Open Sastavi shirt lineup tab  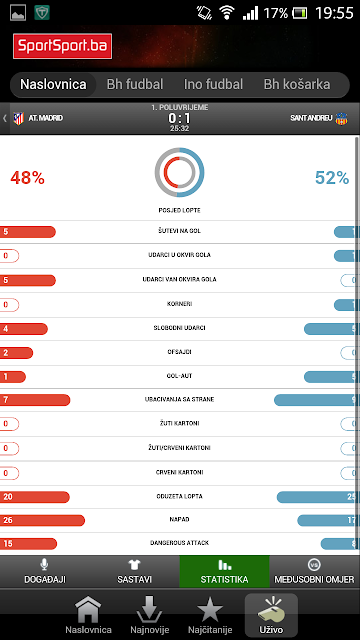coord(135,572)
